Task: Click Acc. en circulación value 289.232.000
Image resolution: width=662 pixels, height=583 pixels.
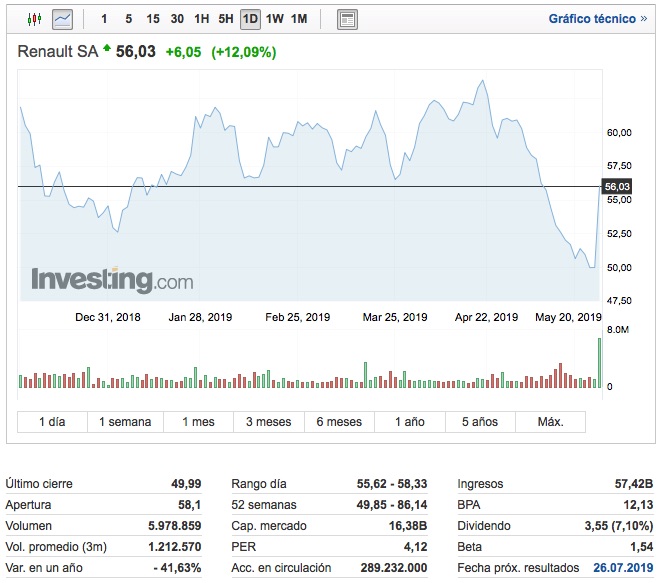Action: (x=394, y=568)
